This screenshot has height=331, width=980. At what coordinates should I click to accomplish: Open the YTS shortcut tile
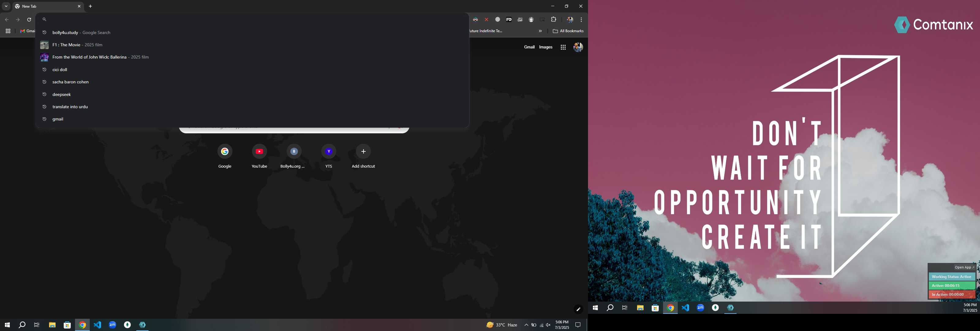(329, 156)
